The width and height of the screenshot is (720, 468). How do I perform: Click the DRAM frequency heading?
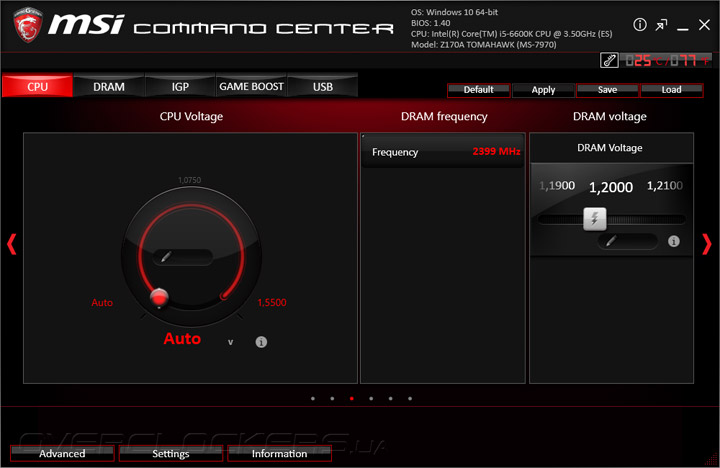tap(444, 117)
